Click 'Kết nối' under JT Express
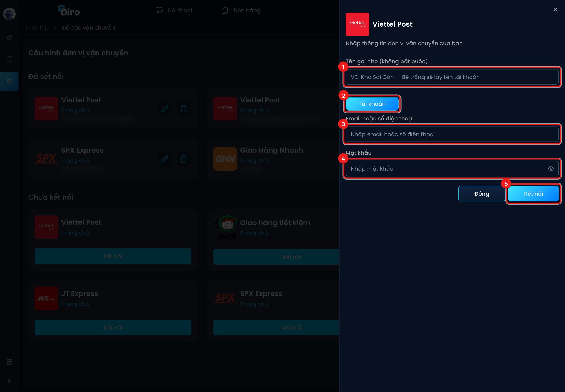 point(113,327)
